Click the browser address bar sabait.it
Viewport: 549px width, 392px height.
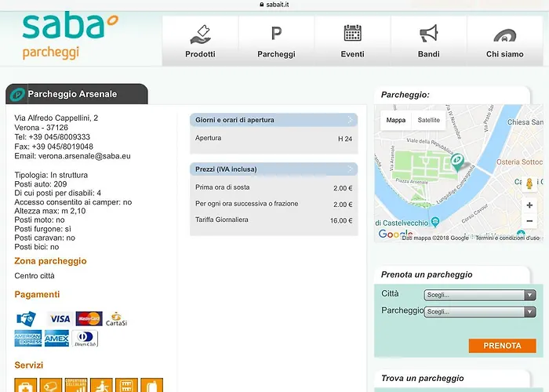point(274,4)
